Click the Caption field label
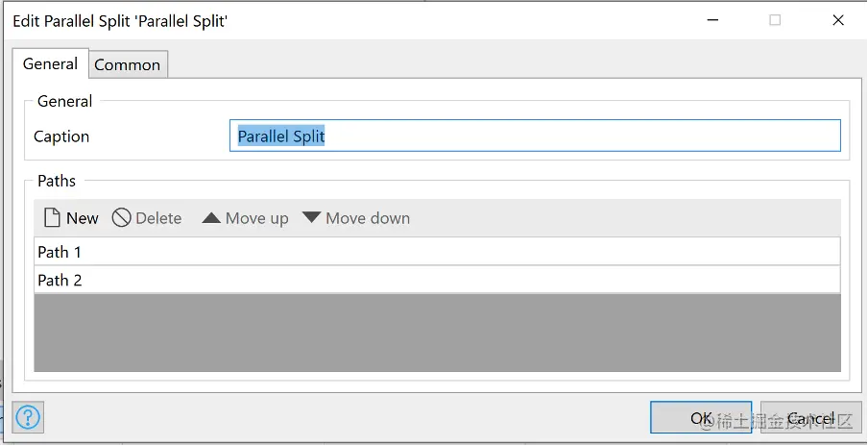Screen dimensions: 868x446 tap(61, 136)
